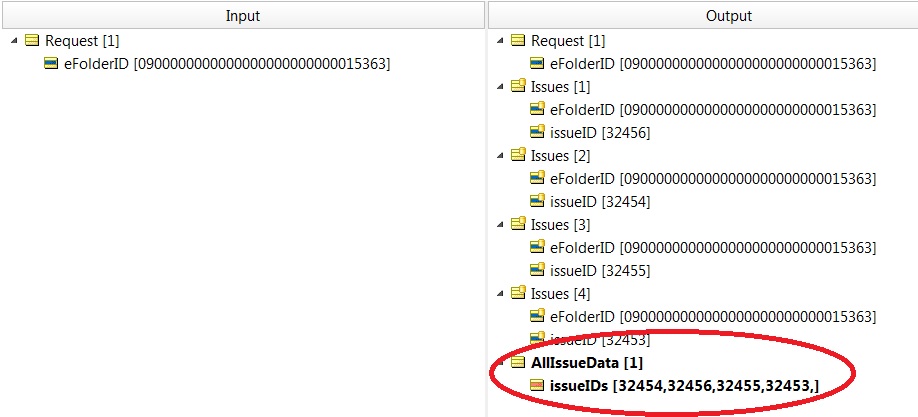Select eFolderID row under Issues [1]
The image size is (918, 417).
pos(713,110)
